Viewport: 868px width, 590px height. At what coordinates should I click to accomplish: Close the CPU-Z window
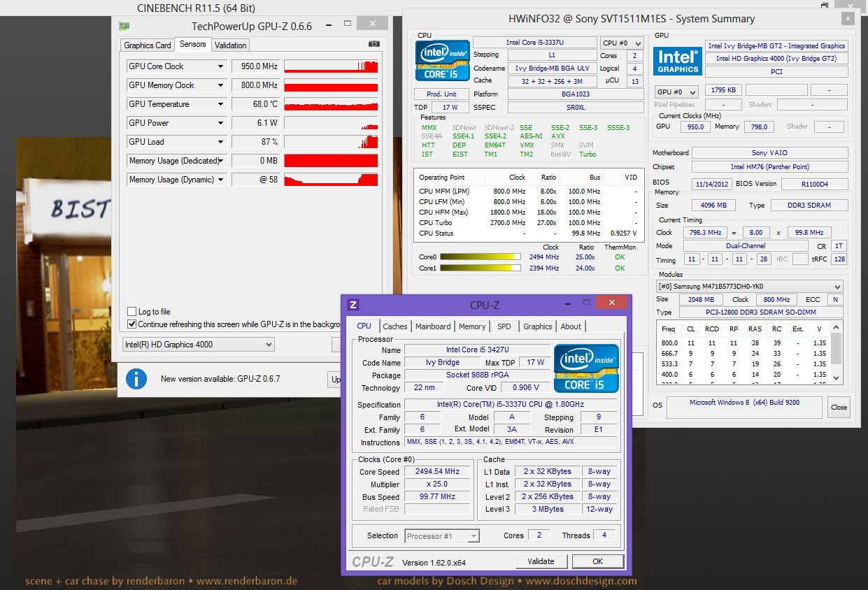point(612,302)
